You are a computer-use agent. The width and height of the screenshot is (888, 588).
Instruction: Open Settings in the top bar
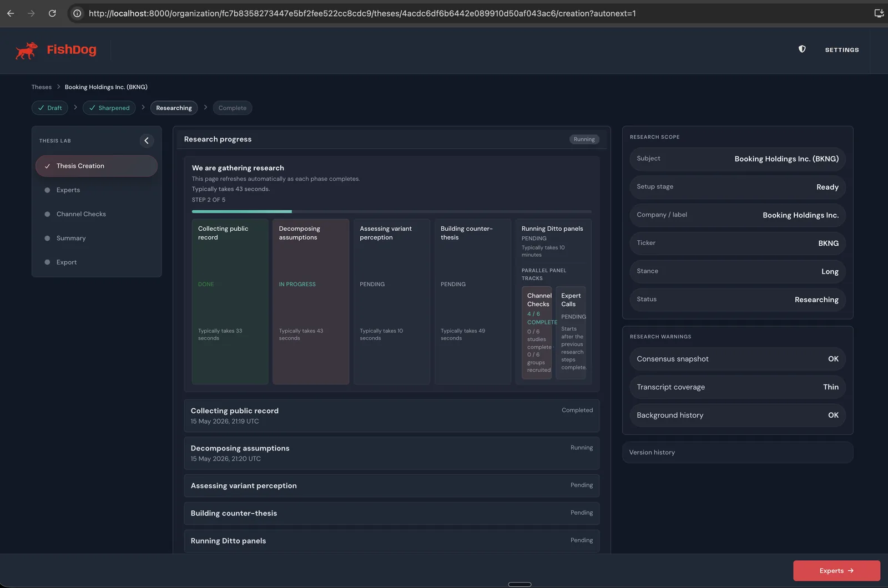842,50
